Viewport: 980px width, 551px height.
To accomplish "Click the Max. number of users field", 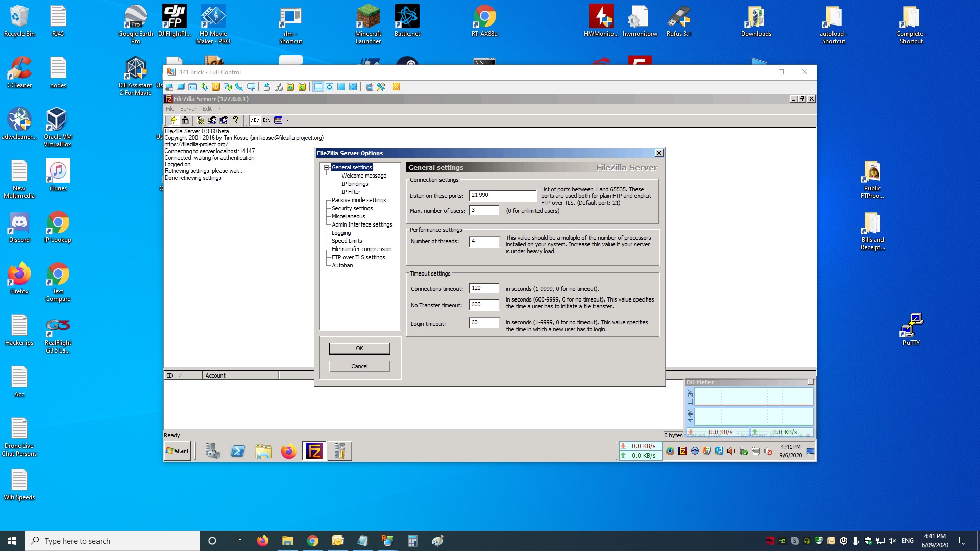I will (484, 210).
